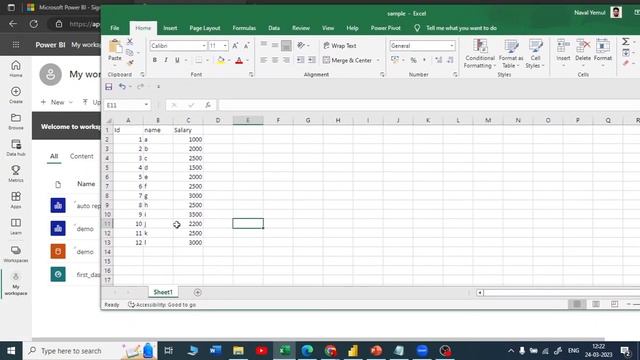This screenshot has width=640, height=360.
Task: Switch to the Data tab
Action: coord(274,28)
